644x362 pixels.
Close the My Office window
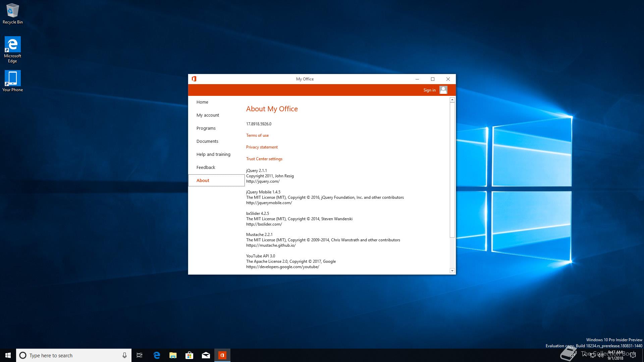click(x=448, y=79)
